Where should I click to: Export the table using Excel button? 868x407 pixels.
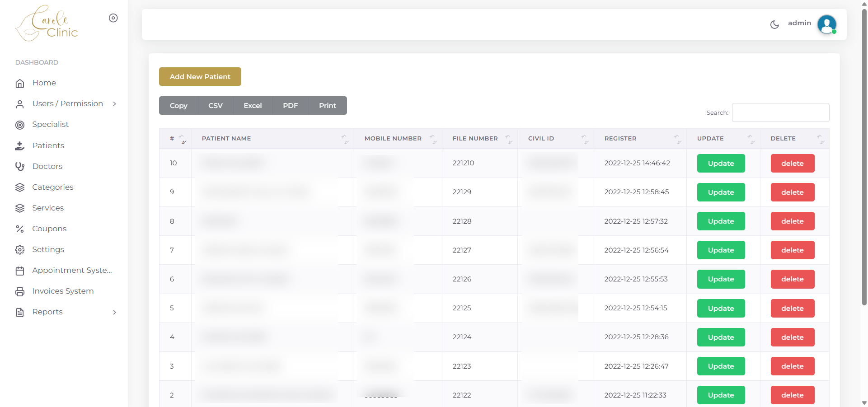[253, 106]
